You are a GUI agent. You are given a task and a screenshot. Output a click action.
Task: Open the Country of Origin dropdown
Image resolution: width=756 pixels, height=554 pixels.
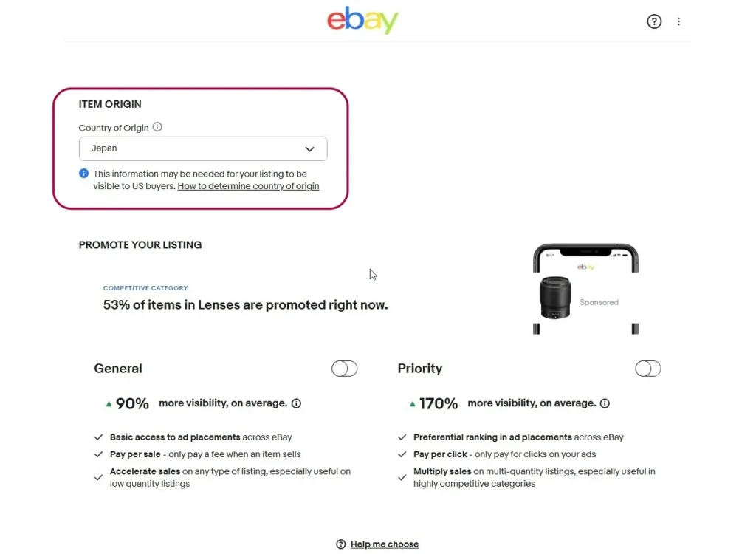point(202,148)
